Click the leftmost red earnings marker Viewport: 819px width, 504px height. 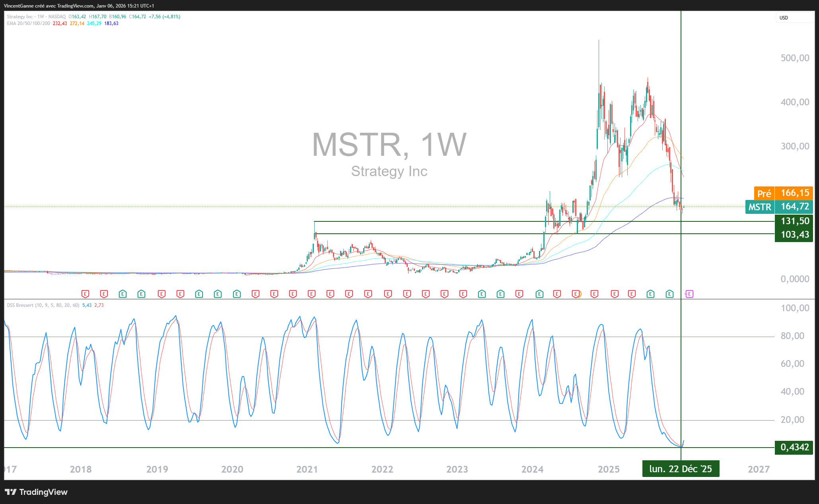coord(85,294)
